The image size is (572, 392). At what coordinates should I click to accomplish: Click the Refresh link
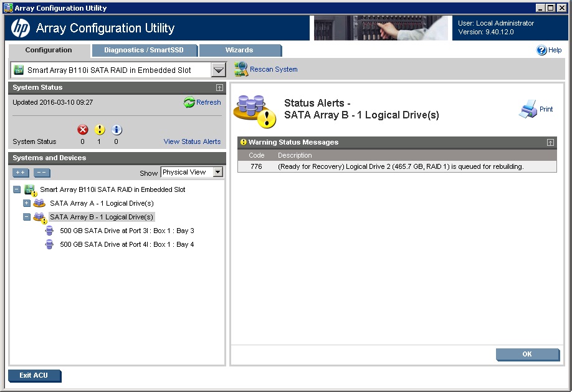tap(209, 103)
